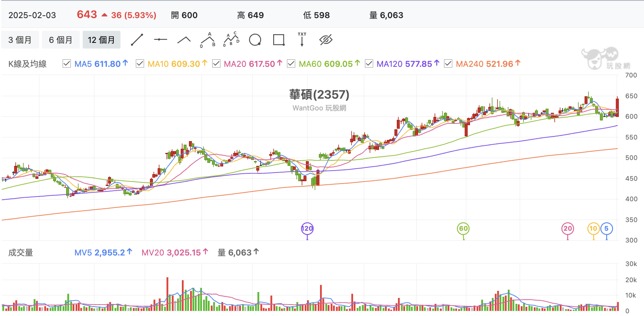644x316 pixels.
Task: Click the green 60 marker on chart
Action: pyautogui.click(x=463, y=229)
